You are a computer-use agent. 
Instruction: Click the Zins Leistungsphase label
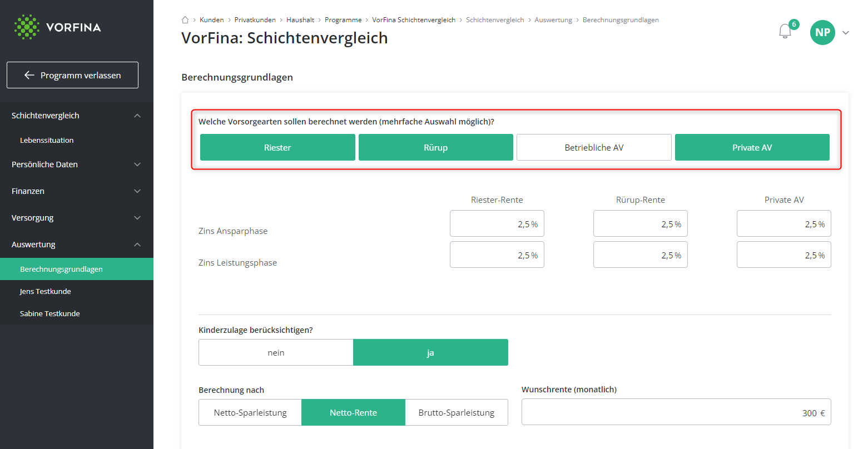[x=237, y=263]
